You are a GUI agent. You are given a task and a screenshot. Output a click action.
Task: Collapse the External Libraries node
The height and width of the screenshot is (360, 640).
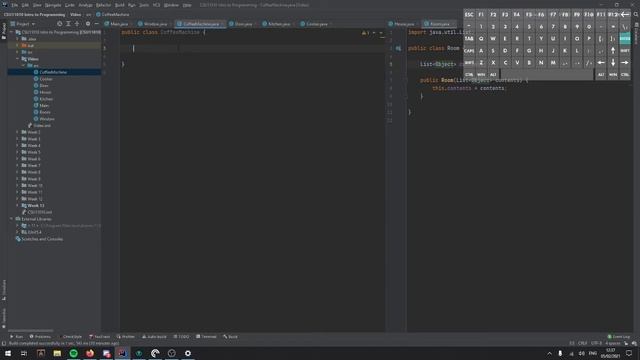pyautogui.click(x=11, y=219)
